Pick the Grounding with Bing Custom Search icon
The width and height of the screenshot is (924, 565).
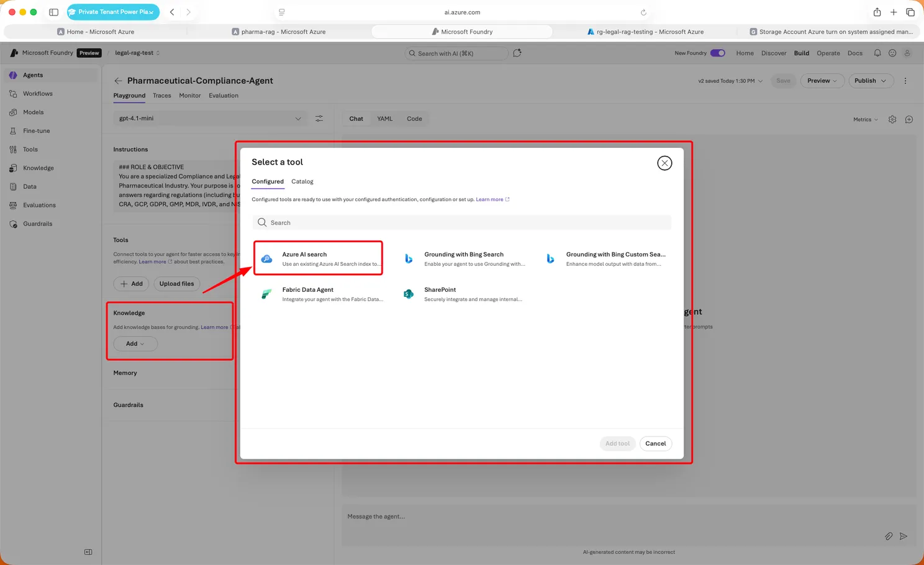coord(550,259)
